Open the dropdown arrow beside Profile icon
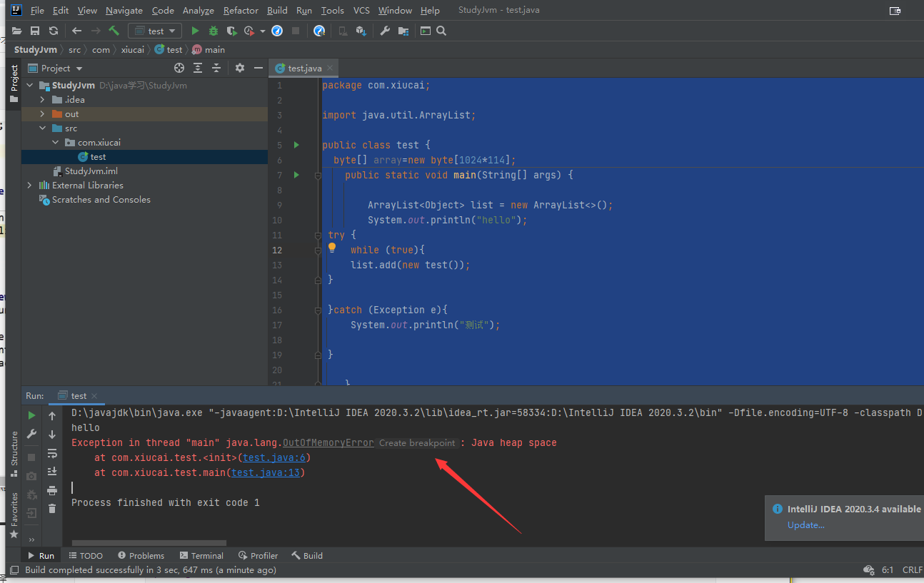This screenshot has width=924, height=583. [263, 31]
